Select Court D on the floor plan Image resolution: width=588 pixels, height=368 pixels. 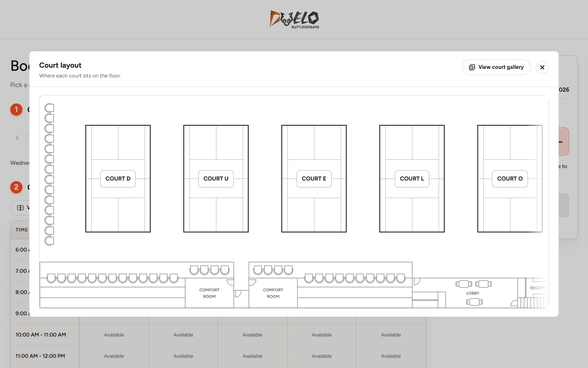(118, 179)
